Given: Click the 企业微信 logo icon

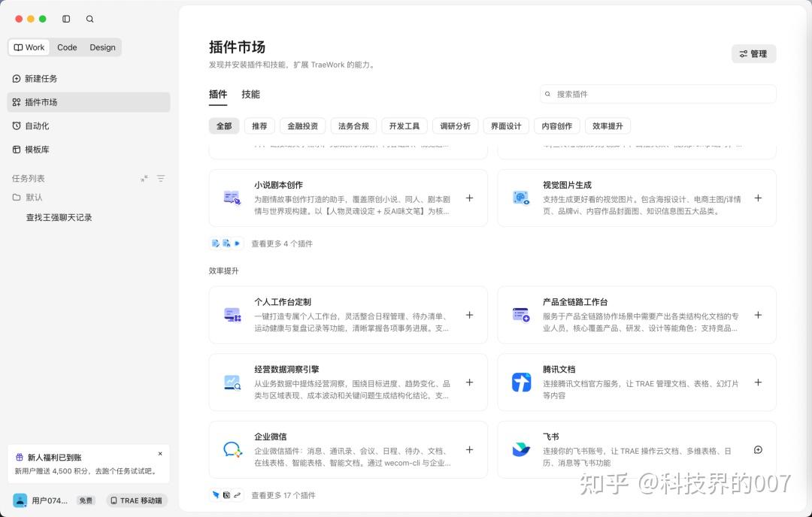Looking at the screenshot, I should point(232,449).
